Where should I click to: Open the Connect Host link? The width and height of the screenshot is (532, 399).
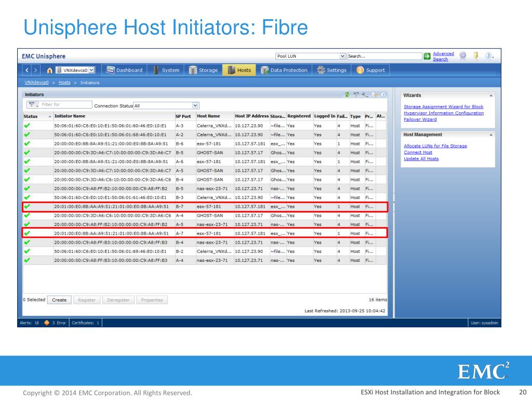pyautogui.click(x=418, y=152)
